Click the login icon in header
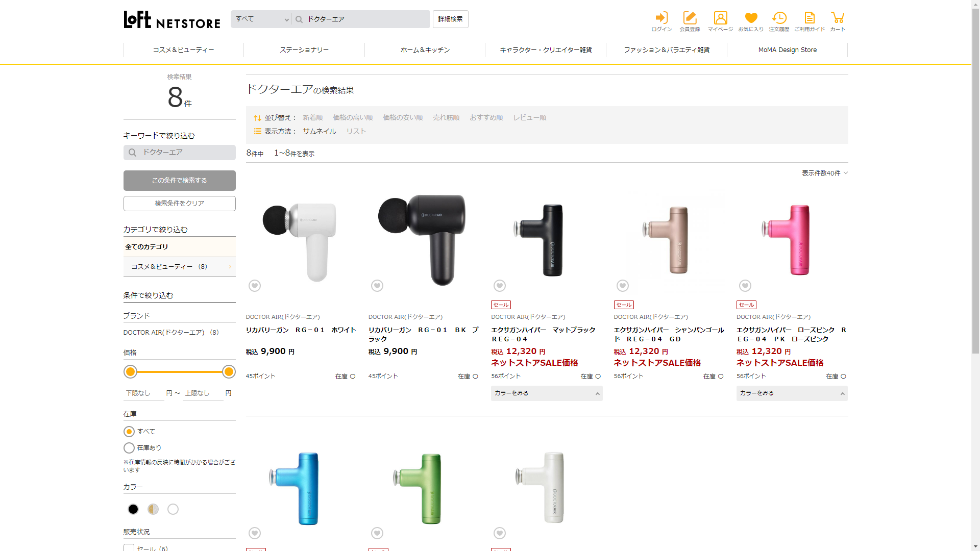 (x=661, y=21)
